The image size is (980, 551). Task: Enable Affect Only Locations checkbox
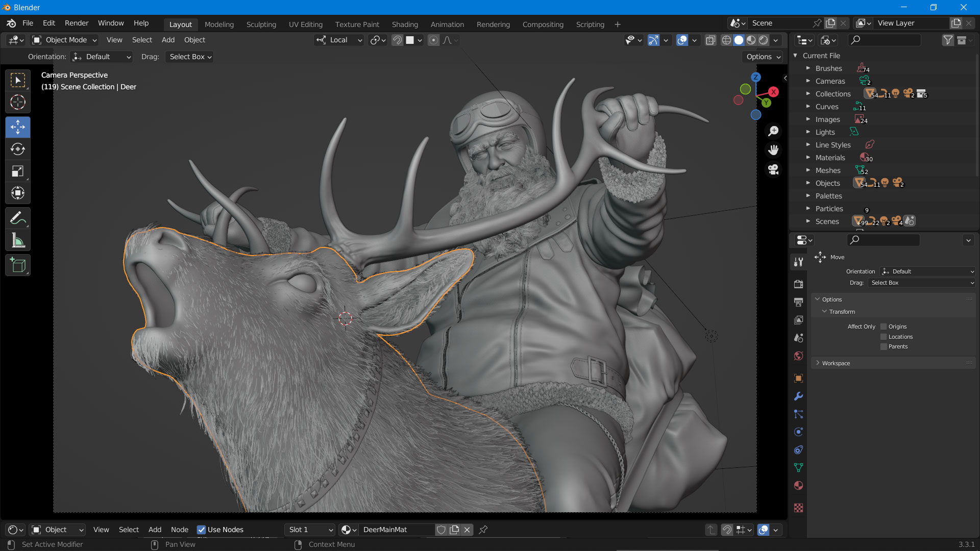[x=884, y=337]
